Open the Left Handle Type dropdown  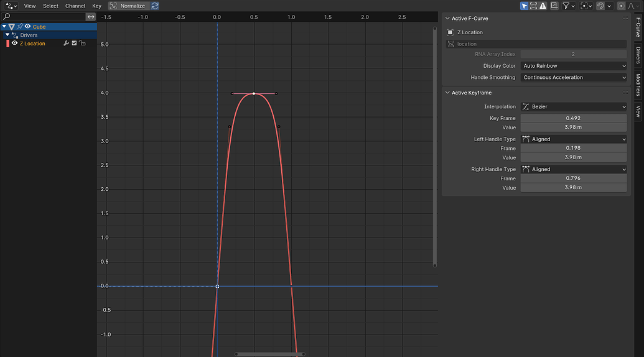click(x=573, y=139)
